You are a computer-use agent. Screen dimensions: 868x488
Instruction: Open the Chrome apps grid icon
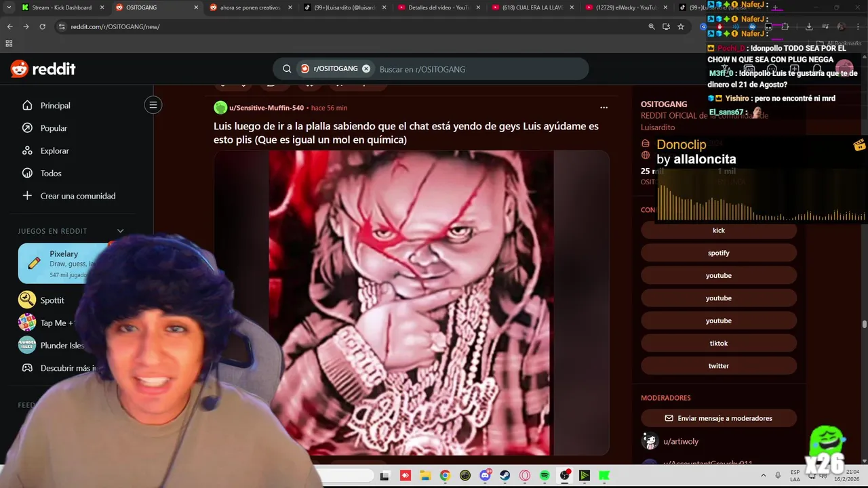pos(9,43)
